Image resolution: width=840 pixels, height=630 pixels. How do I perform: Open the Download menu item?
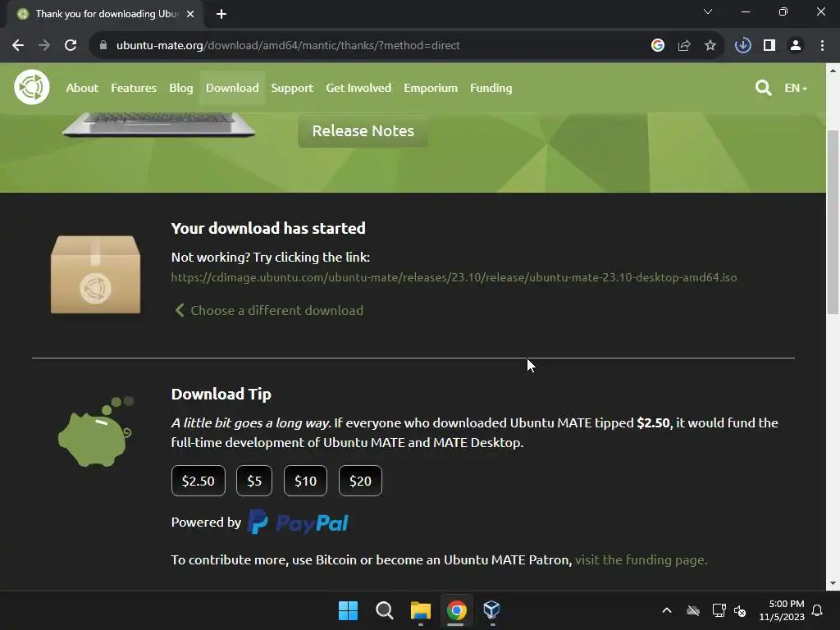[x=232, y=88]
